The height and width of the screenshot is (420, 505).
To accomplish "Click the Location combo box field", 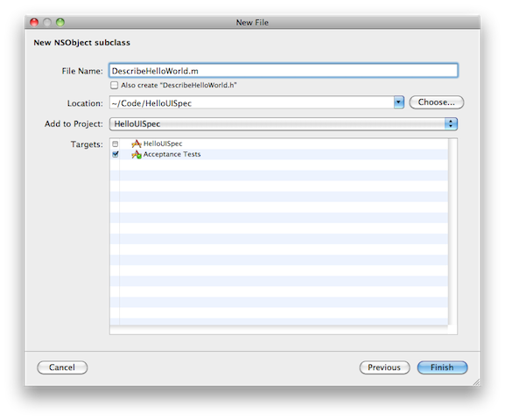I will click(x=256, y=102).
